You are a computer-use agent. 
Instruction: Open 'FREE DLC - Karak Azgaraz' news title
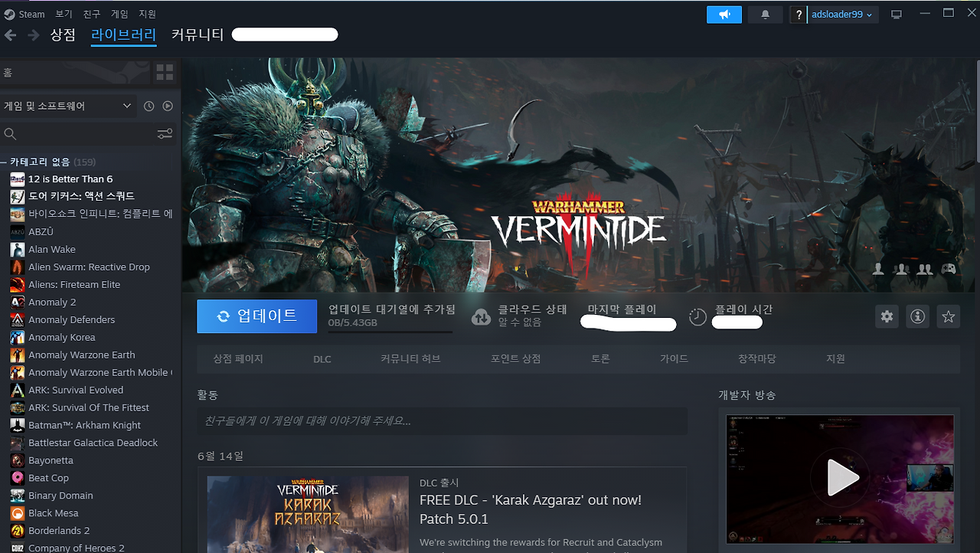pos(531,509)
